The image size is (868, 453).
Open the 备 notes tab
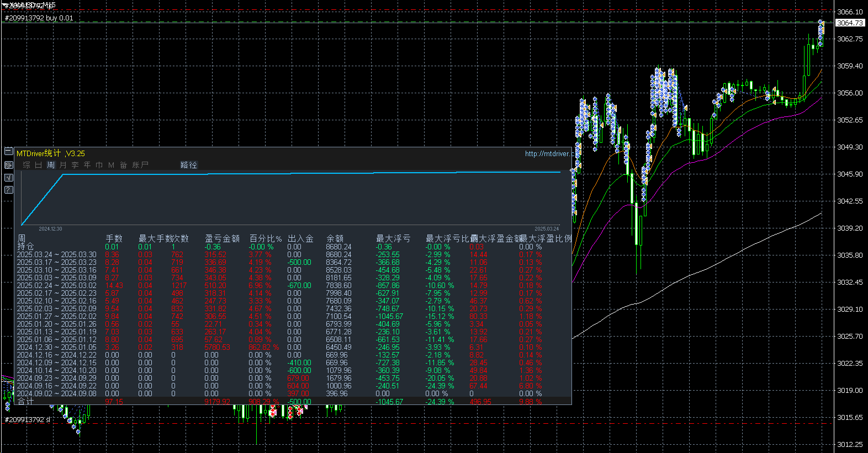point(124,165)
